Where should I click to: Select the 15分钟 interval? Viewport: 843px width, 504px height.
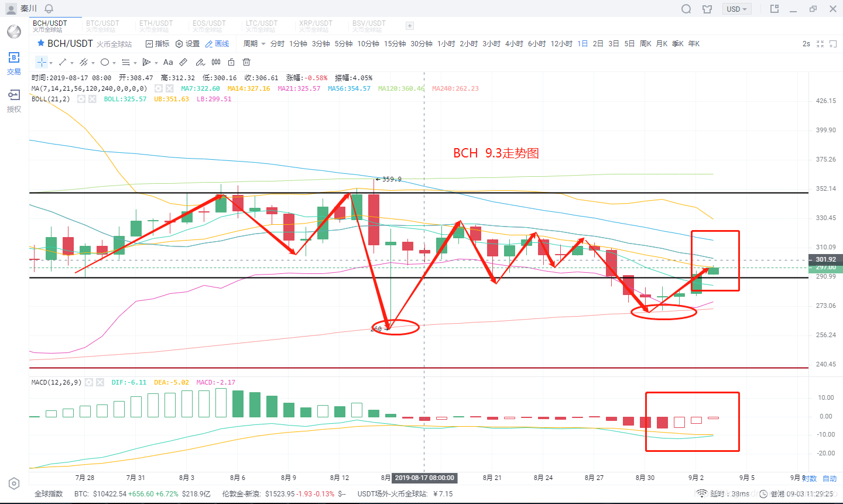click(395, 44)
